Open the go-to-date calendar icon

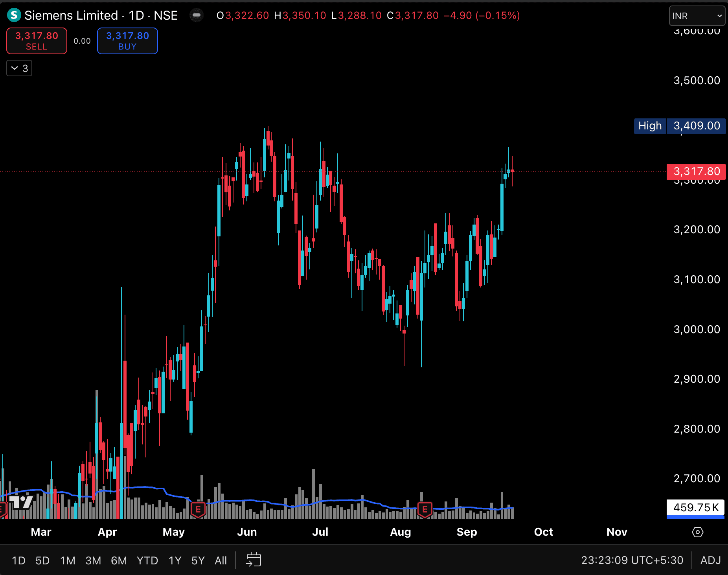coord(254,560)
